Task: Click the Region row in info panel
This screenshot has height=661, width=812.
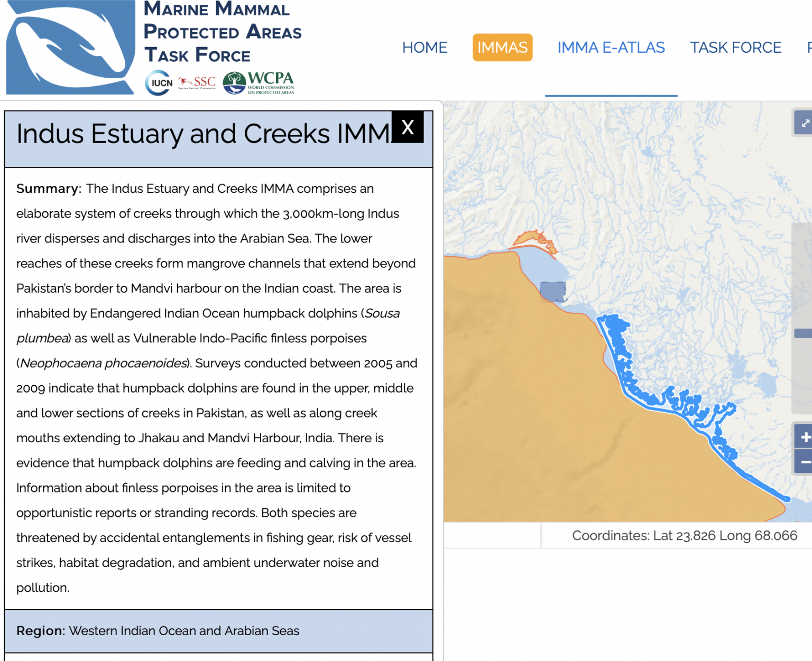Action: click(218, 631)
